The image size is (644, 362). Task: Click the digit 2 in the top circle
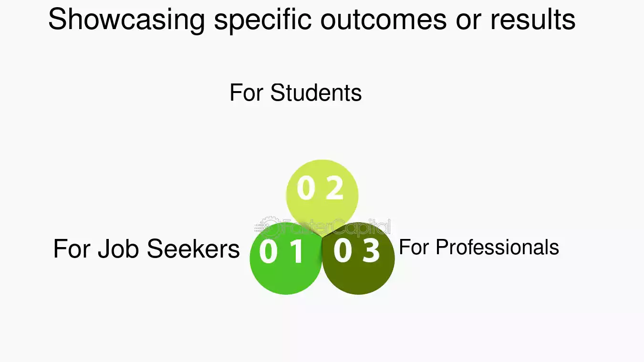pyautogui.click(x=334, y=188)
